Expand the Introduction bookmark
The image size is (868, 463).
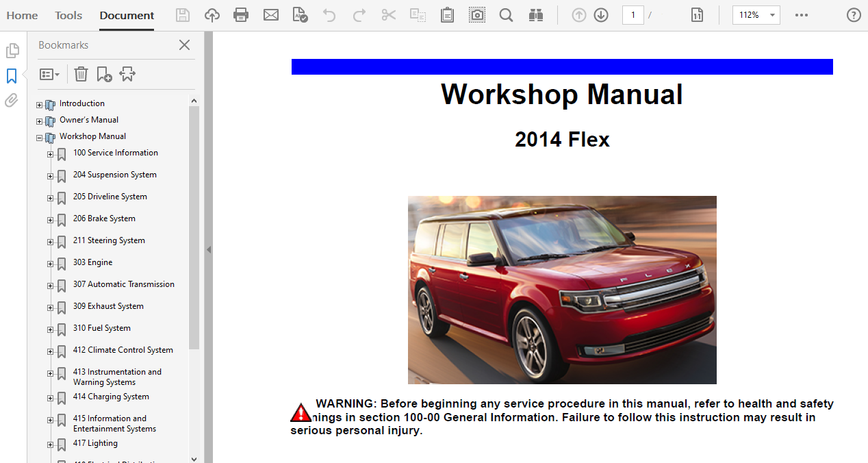(40, 105)
